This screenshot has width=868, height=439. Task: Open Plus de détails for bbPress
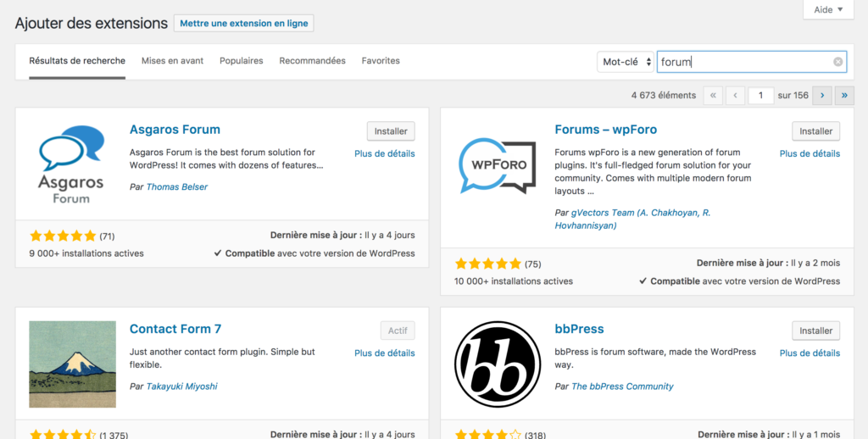810,353
